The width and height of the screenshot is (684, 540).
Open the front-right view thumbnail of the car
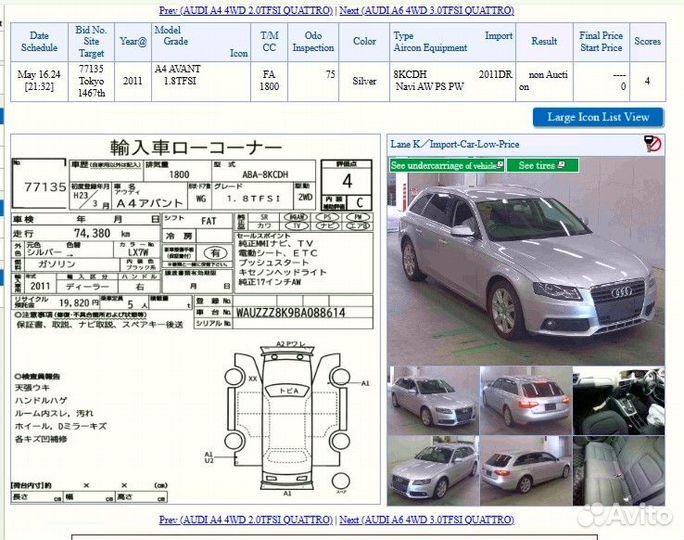tap(433, 471)
